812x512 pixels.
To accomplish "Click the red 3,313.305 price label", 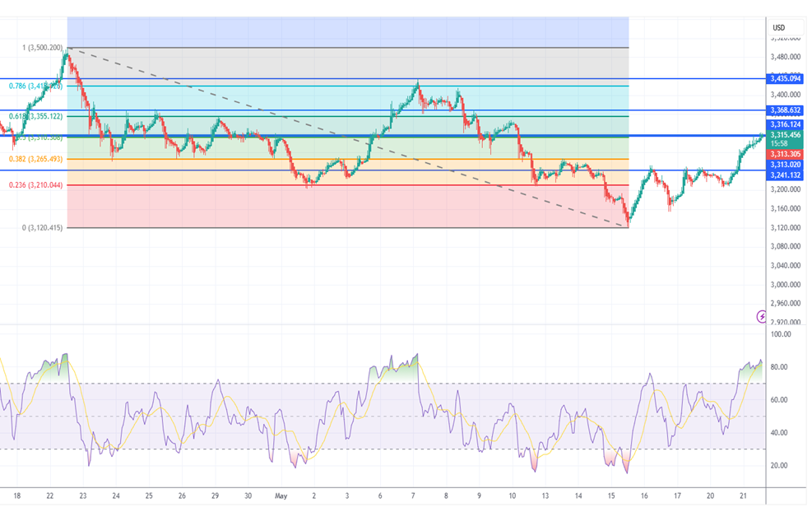I will [x=785, y=155].
